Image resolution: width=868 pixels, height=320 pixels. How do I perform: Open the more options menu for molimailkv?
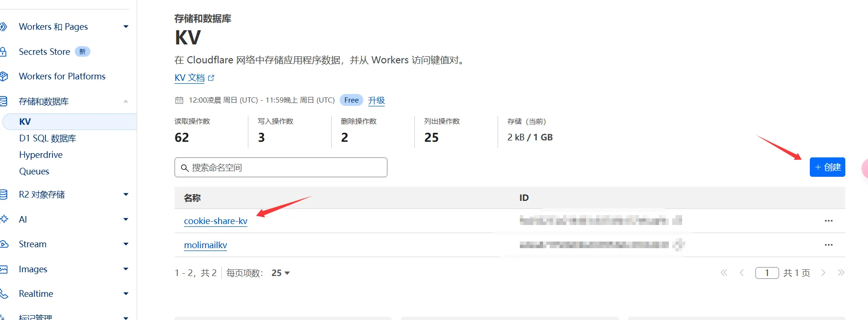click(x=829, y=245)
